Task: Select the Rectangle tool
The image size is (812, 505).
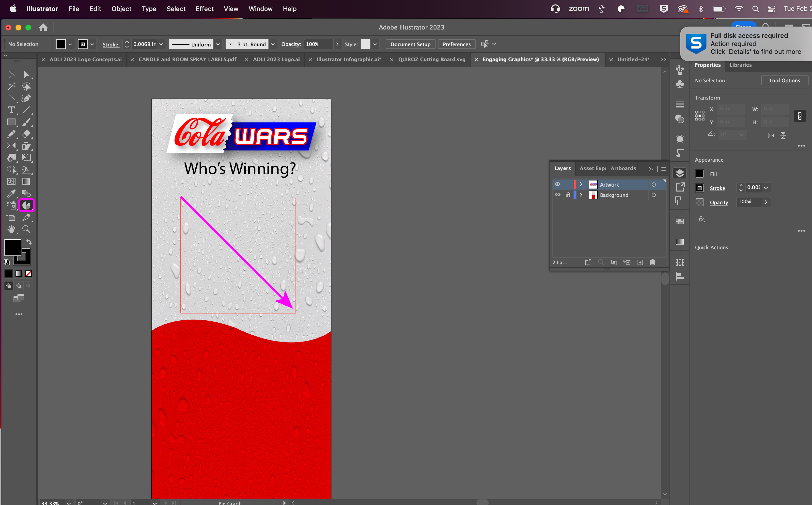Action: [11, 122]
